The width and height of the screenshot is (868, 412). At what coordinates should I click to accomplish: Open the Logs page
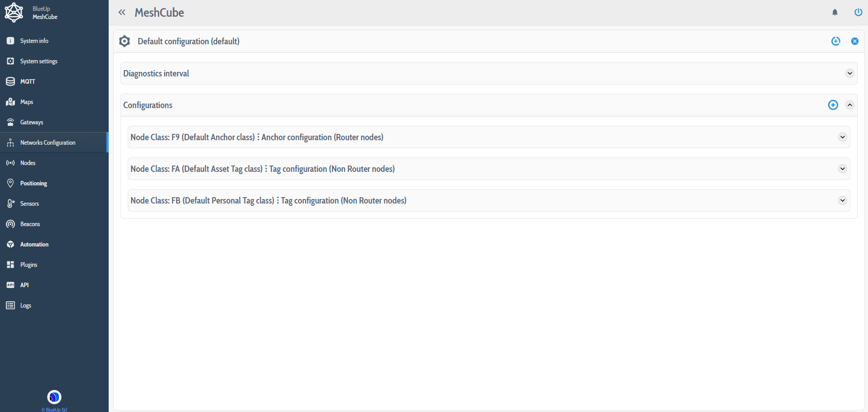tap(26, 305)
